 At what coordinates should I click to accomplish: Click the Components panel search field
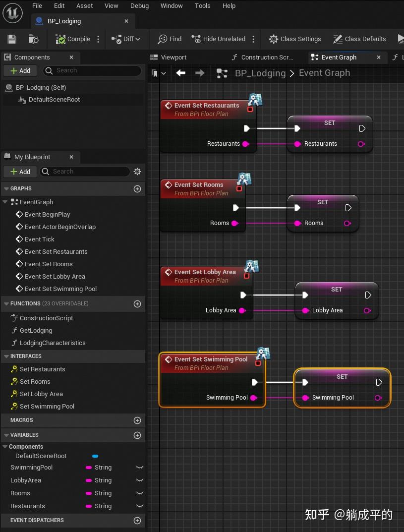point(92,71)
